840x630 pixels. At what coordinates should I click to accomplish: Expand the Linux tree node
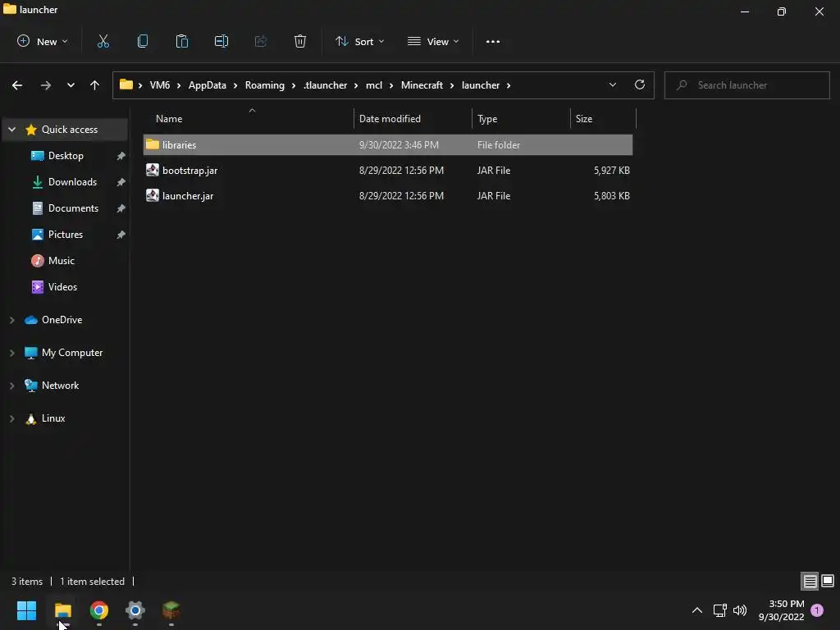pyautogui.click(x=11, y=418)
